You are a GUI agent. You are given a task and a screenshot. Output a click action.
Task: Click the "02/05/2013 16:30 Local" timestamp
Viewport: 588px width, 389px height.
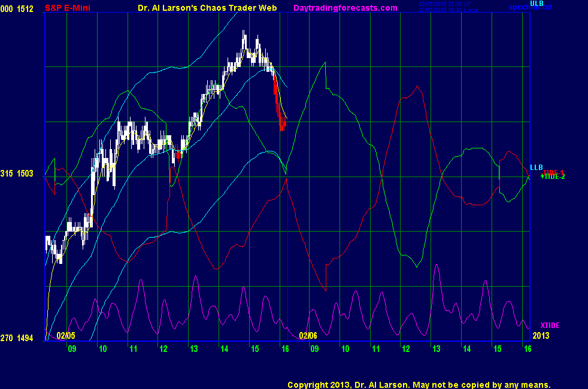click(448, 10)
